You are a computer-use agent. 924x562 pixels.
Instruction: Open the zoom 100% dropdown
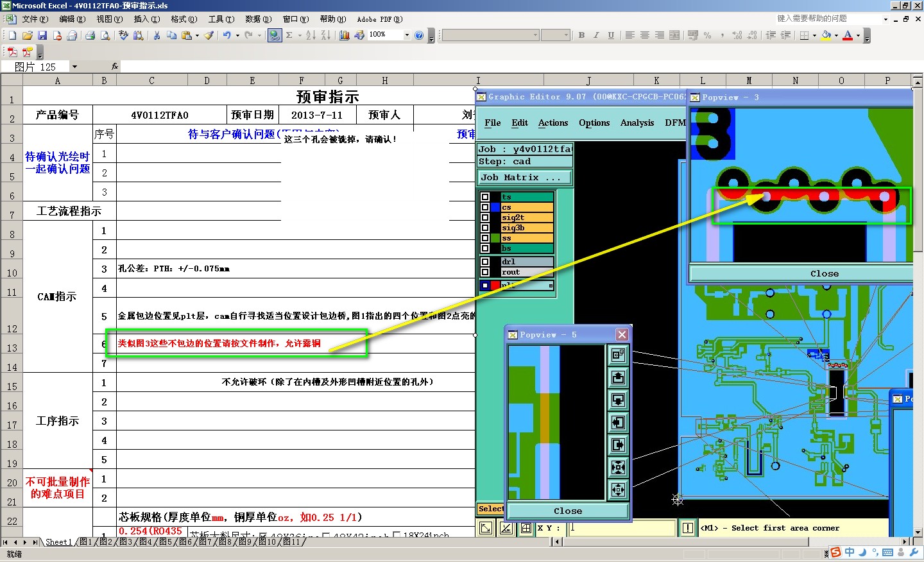(407, 35)
